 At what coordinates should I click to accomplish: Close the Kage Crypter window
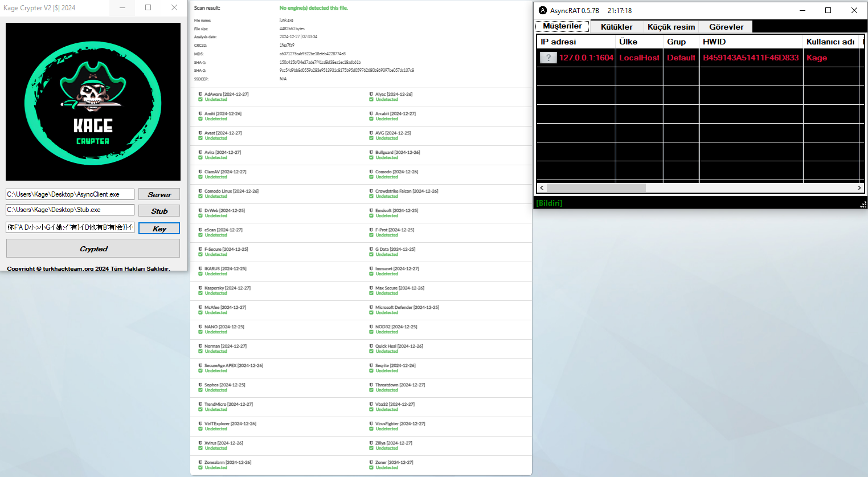174,7
